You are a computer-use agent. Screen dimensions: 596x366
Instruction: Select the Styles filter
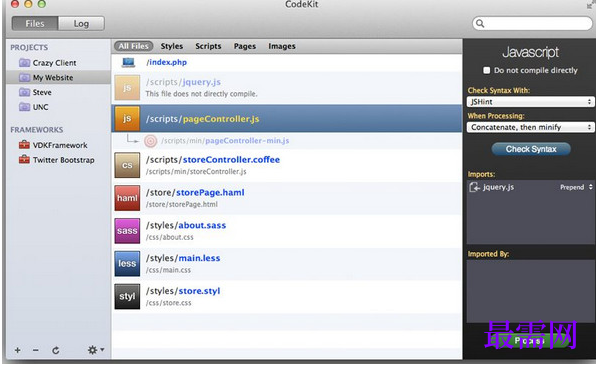pos(171,46)
